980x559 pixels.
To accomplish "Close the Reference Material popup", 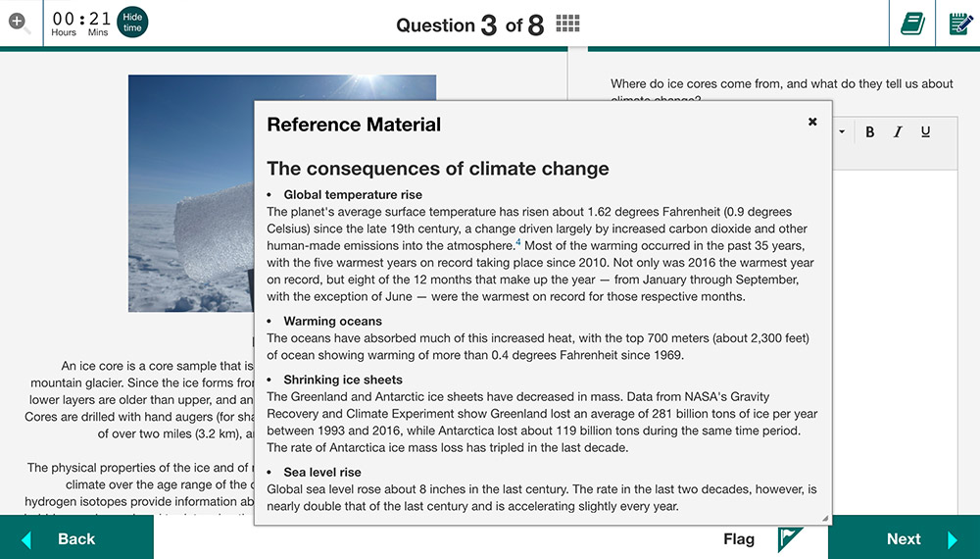I will point(811,122).
